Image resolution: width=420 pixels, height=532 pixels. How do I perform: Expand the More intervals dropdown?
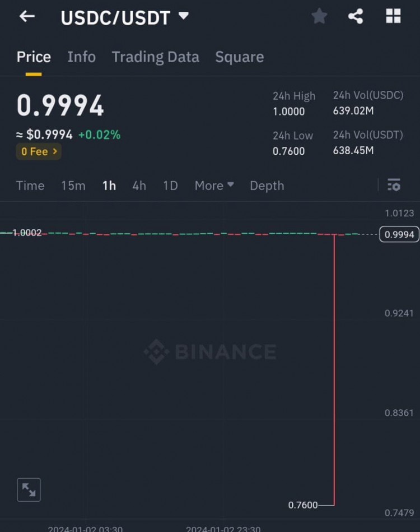pyautogui.click(x=214, y=186)
